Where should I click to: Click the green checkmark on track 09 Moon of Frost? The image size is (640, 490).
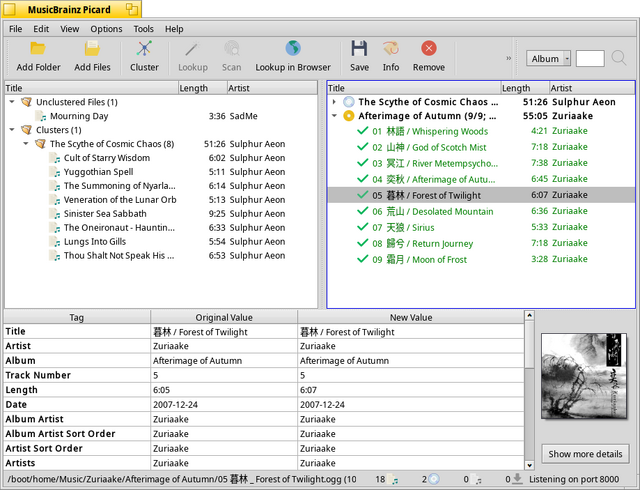click(362, 259)
